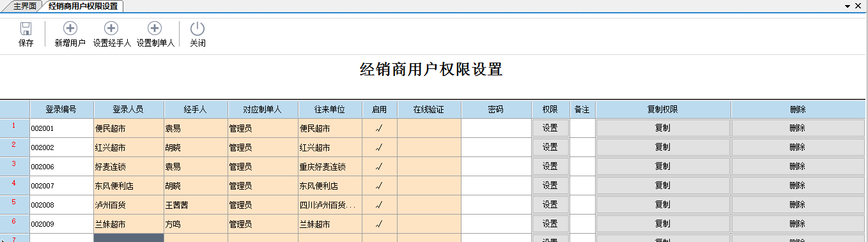Click 复制 button in 东风便利店 row
Viewport: 868px width, 242px height.
[663, 186]
